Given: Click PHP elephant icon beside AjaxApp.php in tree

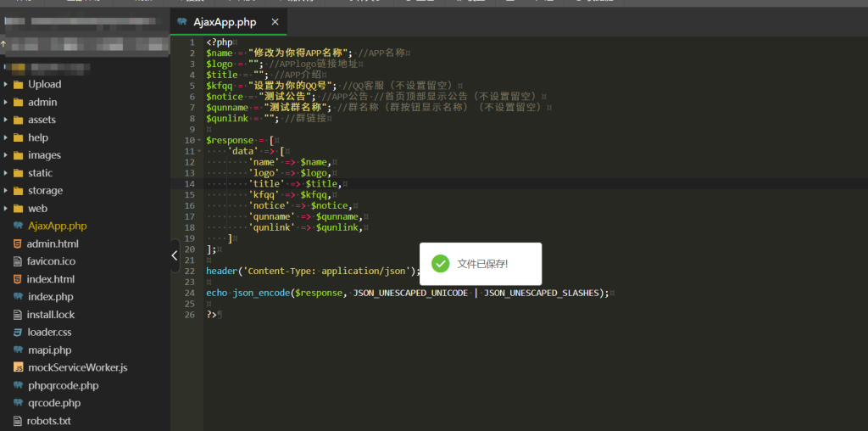Looking at the screenshot, I should coord(19,226).
